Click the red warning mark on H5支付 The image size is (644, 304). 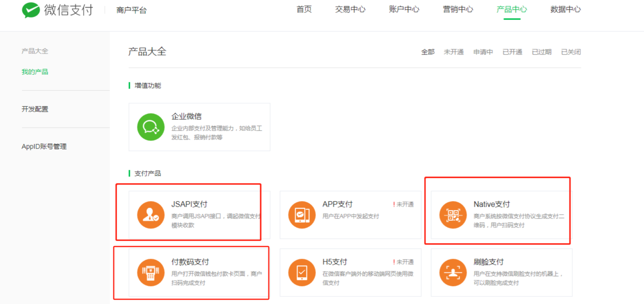[x=394, y=262]
